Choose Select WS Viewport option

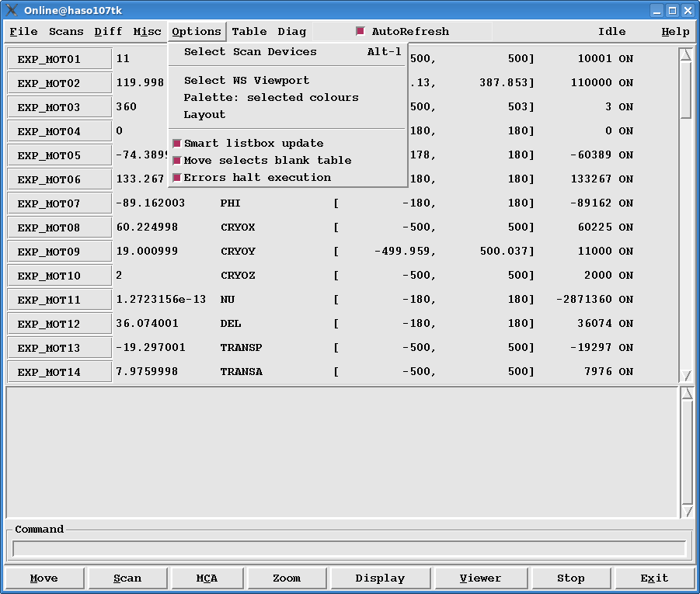coord(287,80)
